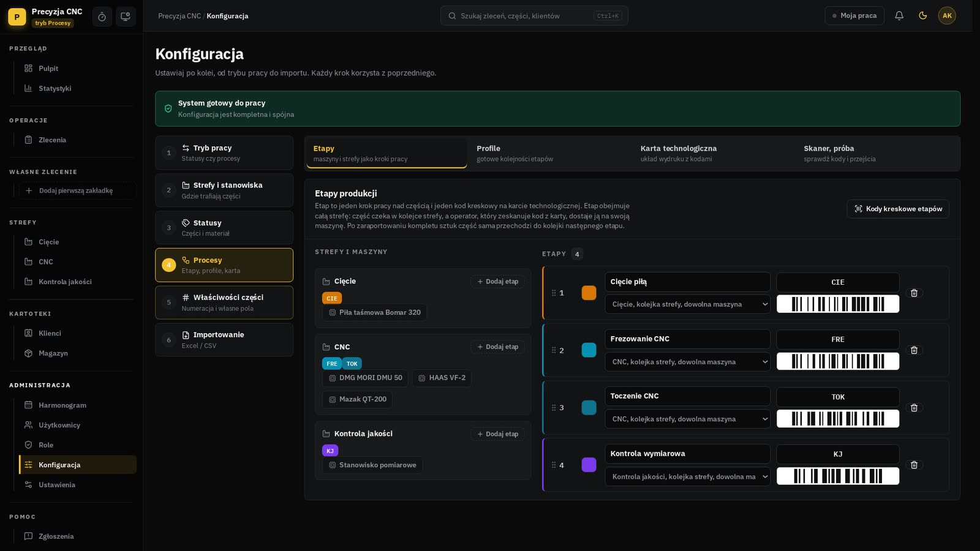Open the Cięcie piłą zone dropdown
Viewport: 980px width, 551px height.
[x=687, y=304]
